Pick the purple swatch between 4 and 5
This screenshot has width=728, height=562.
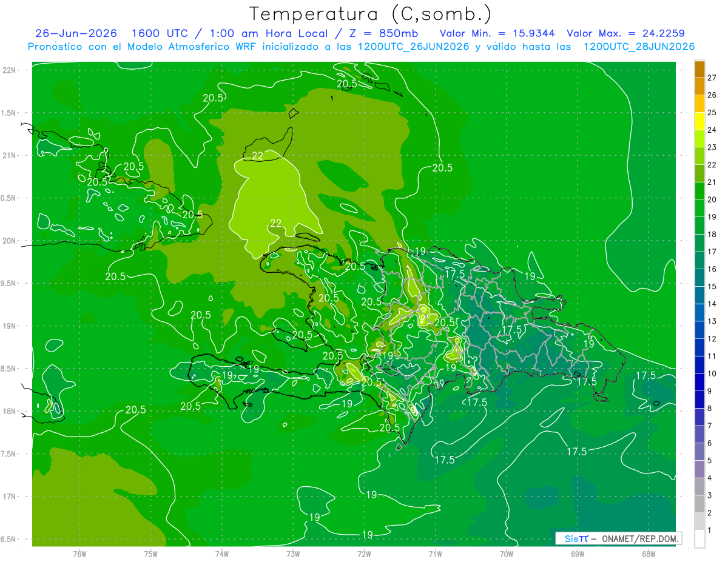(x=699, y=469)
